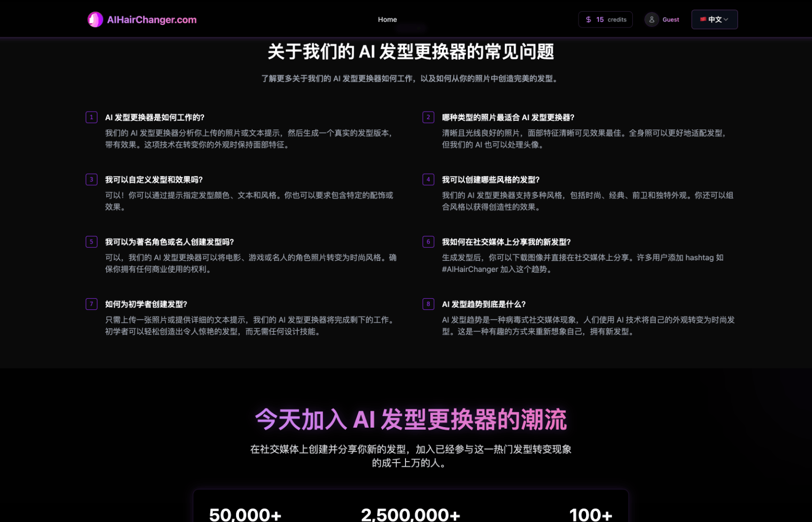Click the 100+ statistic
Screen dimensions: 812x522
click(591, 514)
